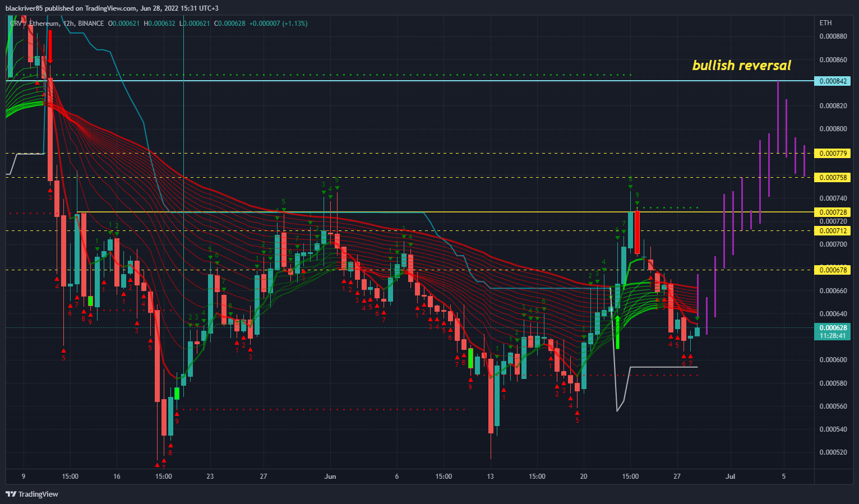This screenshot has height=504, width=859.
Task: Select the dashed white line at 0.000712
Action: [409, 230]
